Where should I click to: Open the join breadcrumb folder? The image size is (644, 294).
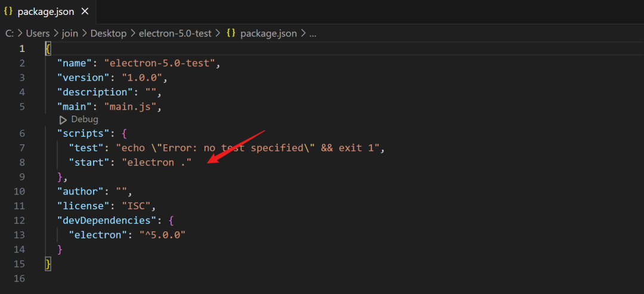(70, 33)
